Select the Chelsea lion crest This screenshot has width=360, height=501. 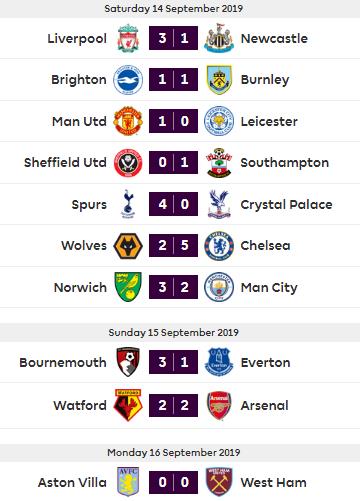click(219, 246)
